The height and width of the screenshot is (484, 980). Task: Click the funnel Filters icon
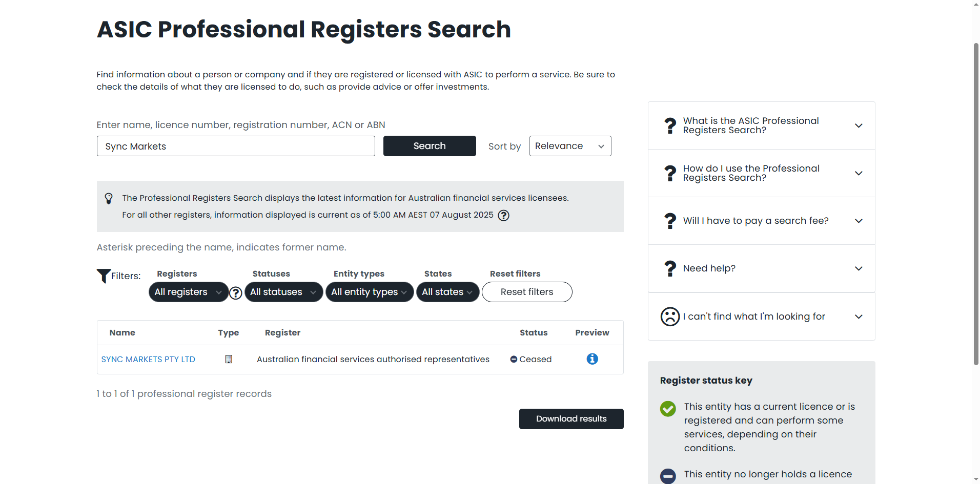(104, 276)
